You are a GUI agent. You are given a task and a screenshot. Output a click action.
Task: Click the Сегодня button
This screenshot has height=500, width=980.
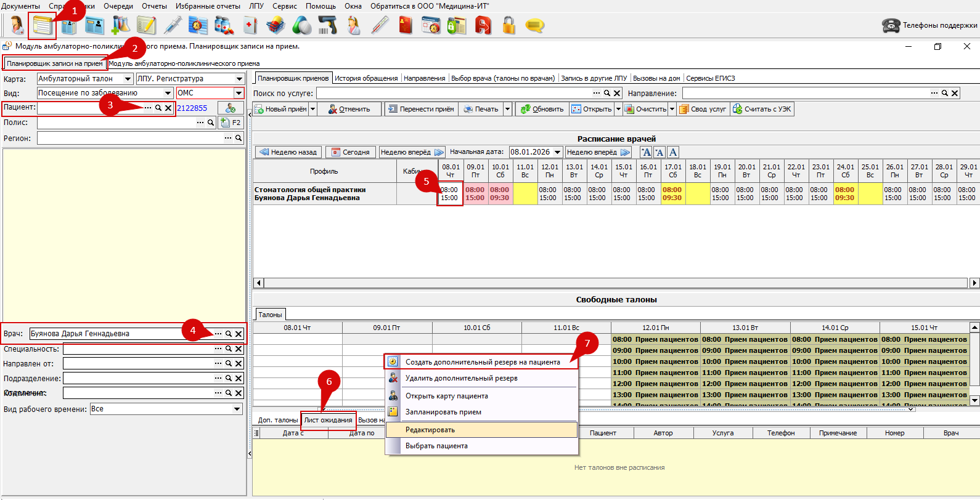click(x=350, y=152)
